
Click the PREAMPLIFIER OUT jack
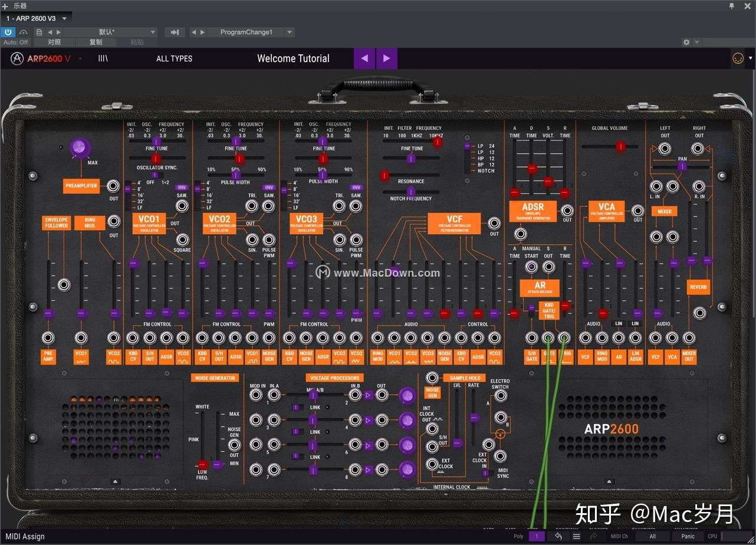(x=114, y=186)
